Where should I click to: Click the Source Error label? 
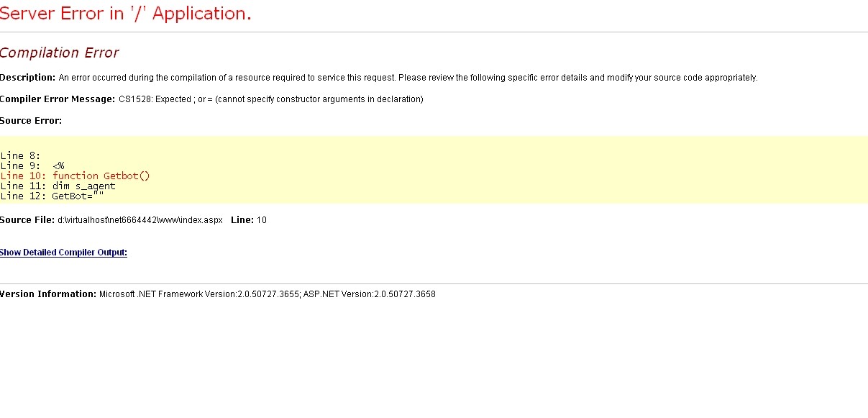(x=31, y=121)
